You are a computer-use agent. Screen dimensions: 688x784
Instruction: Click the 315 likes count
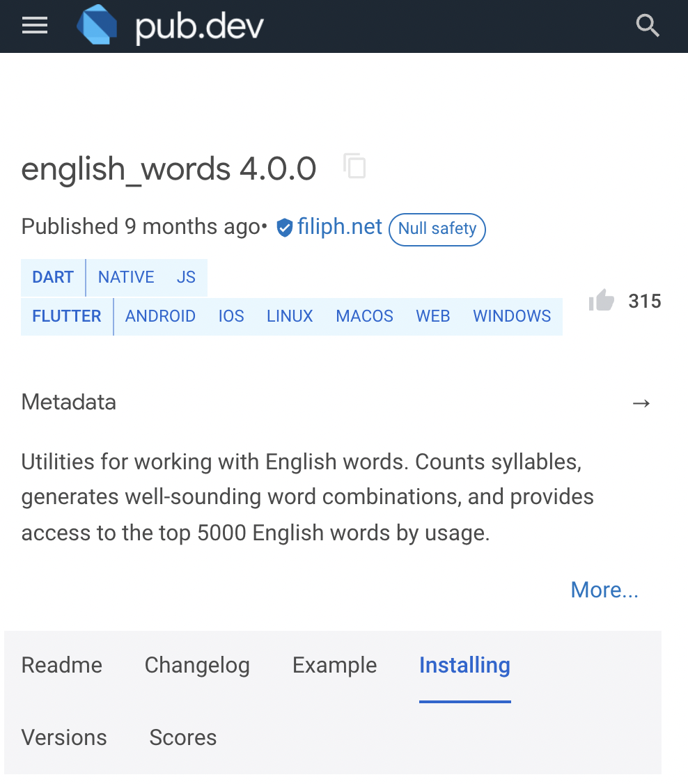[645, 301]
